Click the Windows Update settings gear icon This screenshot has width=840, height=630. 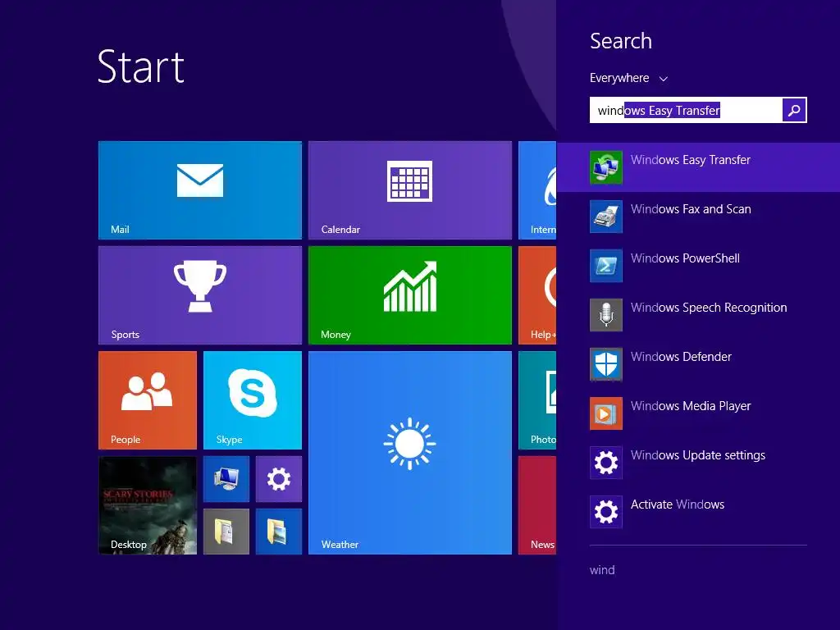606,463
